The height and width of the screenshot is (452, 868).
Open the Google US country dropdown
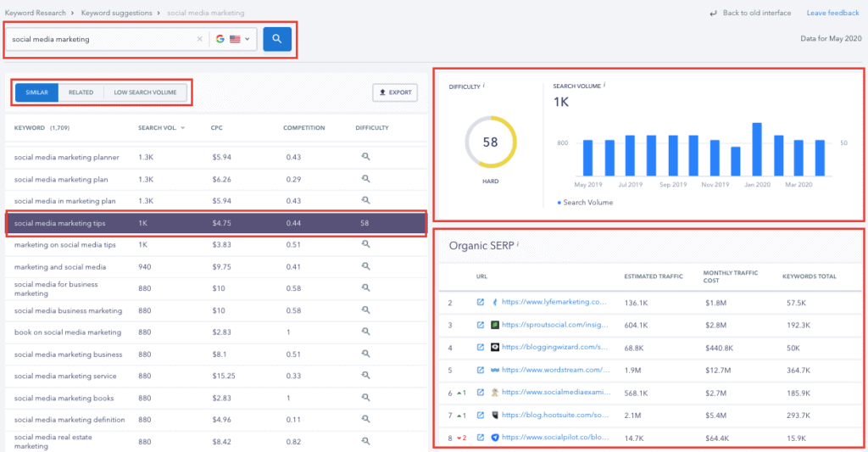pos(234,39)
